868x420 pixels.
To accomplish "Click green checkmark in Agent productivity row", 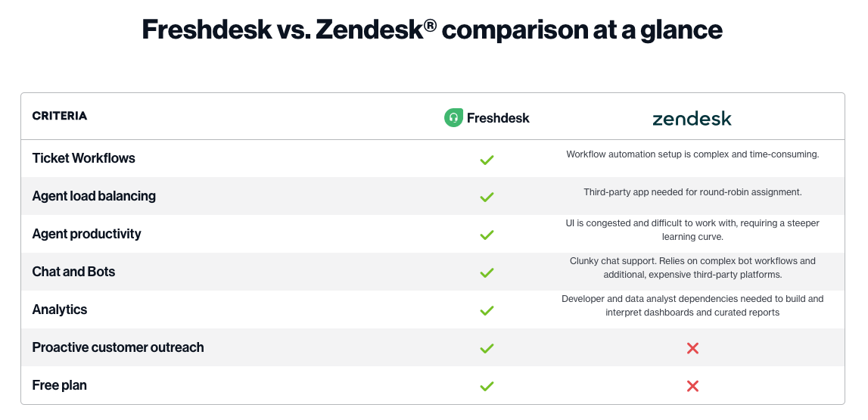I will click(487, 235).
